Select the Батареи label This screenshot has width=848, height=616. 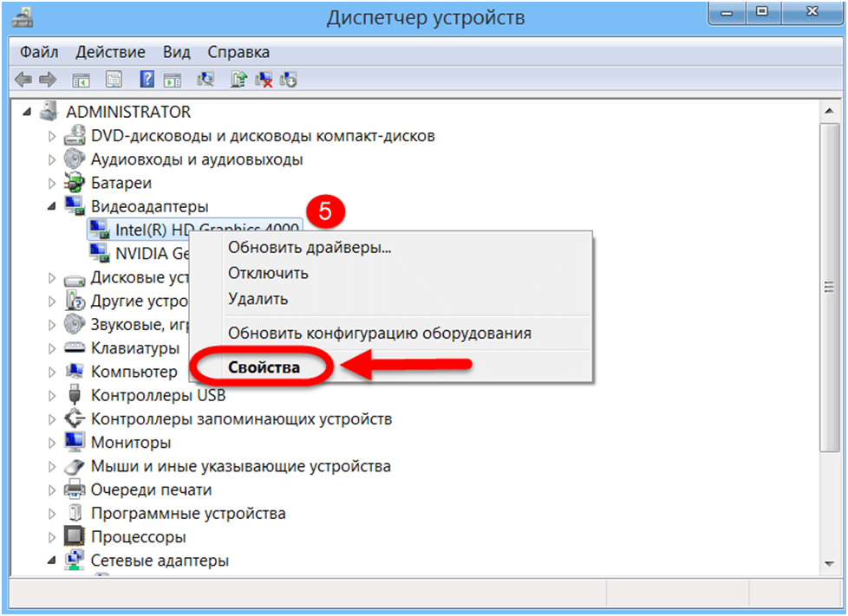(121, 183)
